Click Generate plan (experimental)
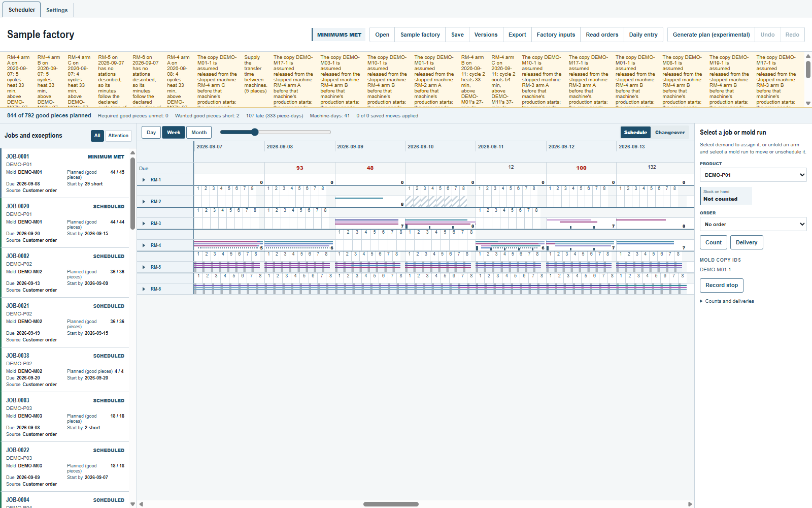 tap(711, 35)
